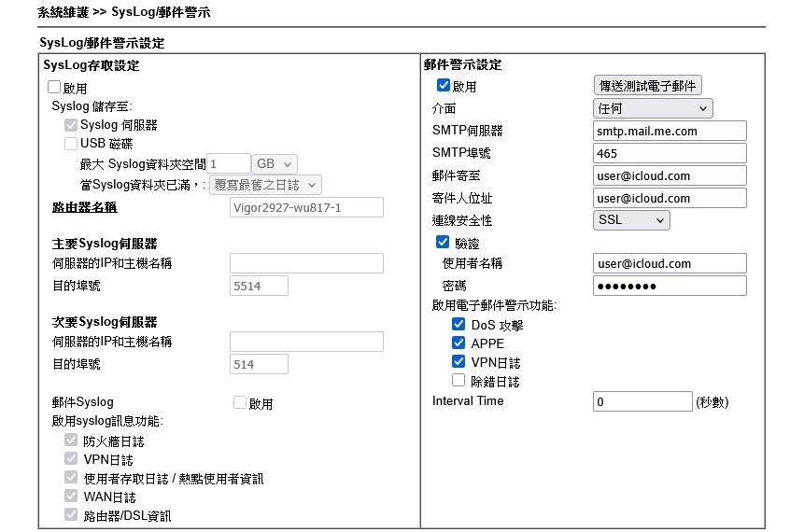
Task: Click the SMTP埠號 field showing 465
Action: 670,153
